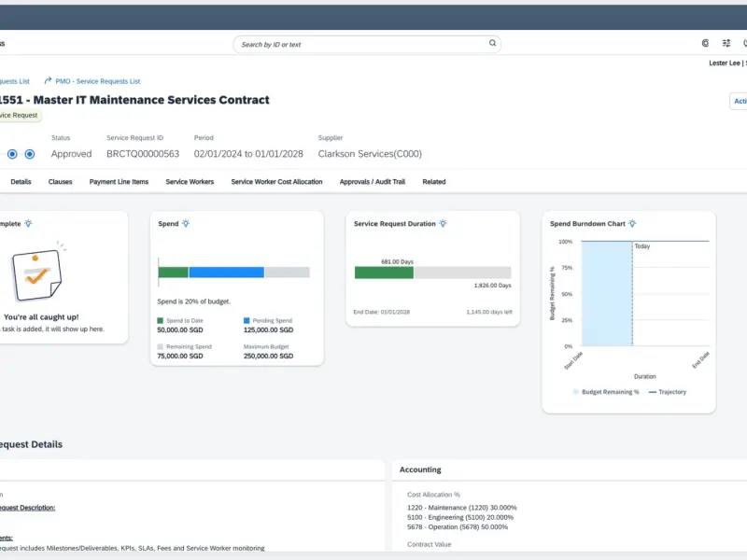
Task: Select the first status step circle
Action: (x=12, y=154)
